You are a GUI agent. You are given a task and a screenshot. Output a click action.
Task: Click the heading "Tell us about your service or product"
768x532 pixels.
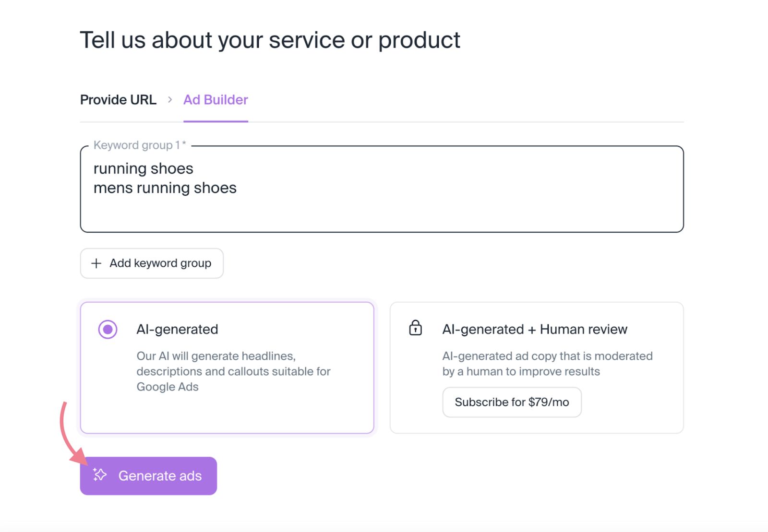(270, 40)
